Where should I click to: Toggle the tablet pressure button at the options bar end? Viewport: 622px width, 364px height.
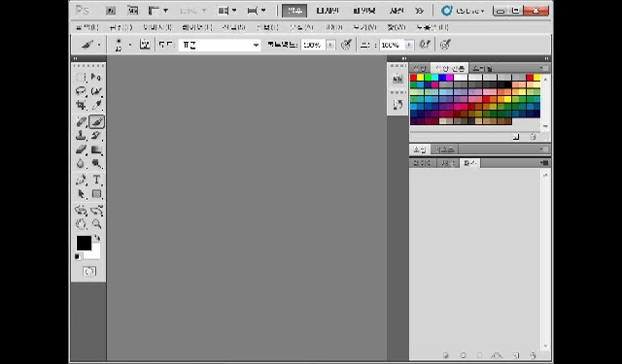[x=445, y=45]
